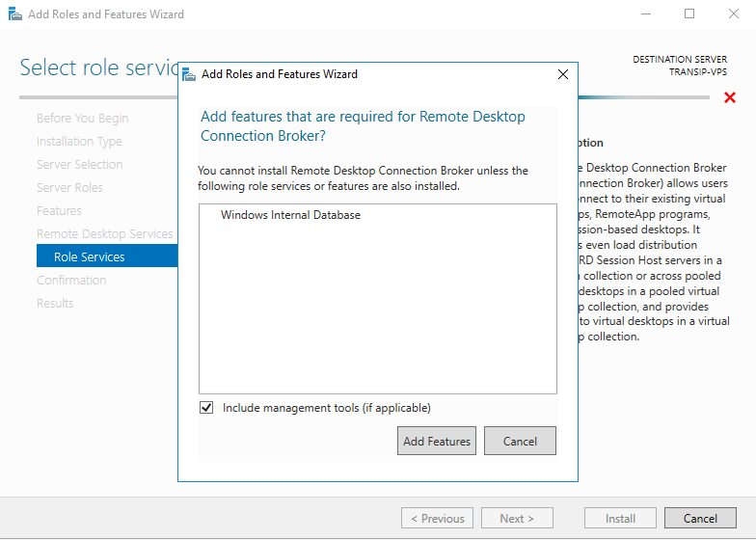
Task: Uncheck Include management tools checkbox
Action: point(206,407)
